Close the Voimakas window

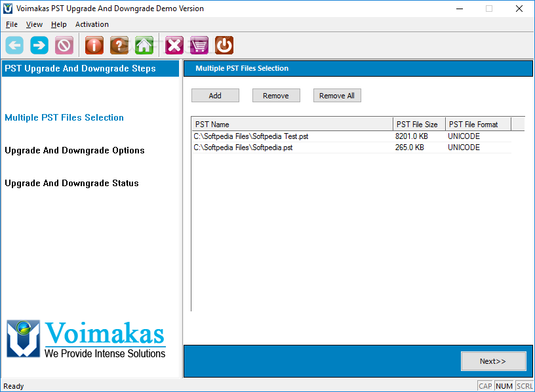pyautogui.click(x=519, y=9)
